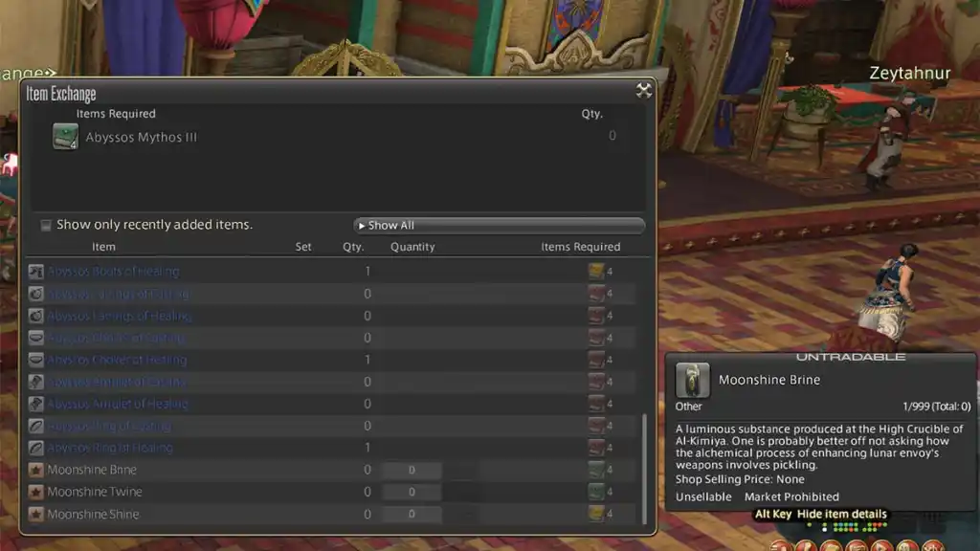Click the Moonshine Brine star icon in list

coord(35,470)
